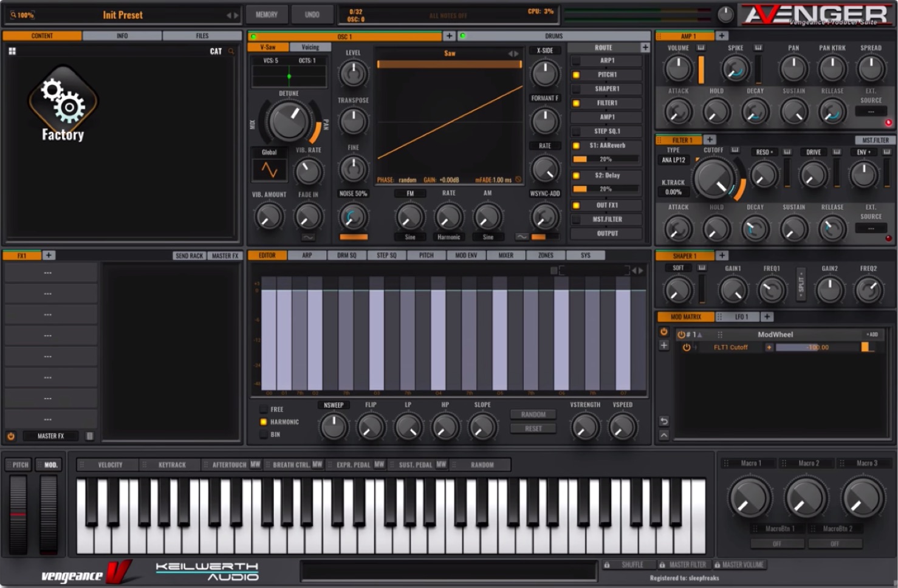
Task: Click the phase disable icon after mFADE
Action: pos(518,180)
